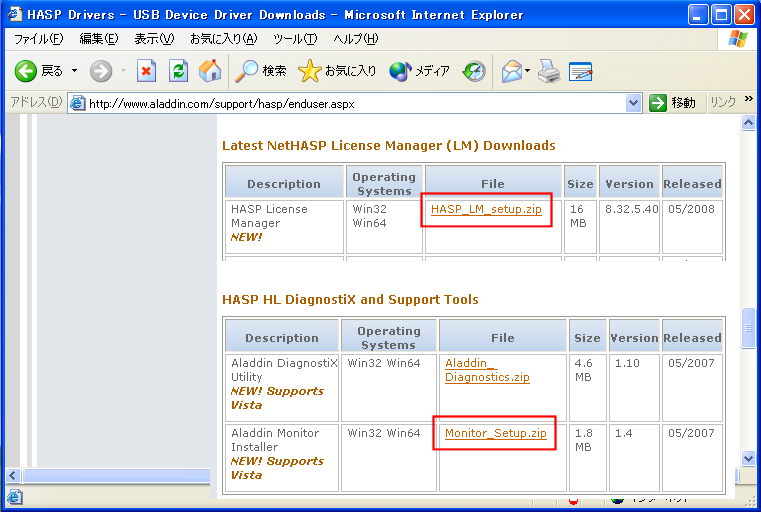The width and height of the screenshot is (761, 512).
Task: Click the Print icon in toolbar
Action: [x=548, y=71]
